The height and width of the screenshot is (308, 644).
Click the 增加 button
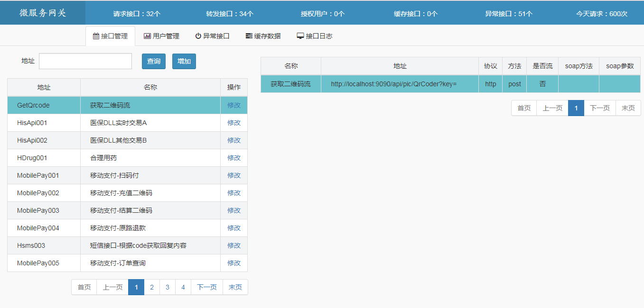[184, 61]
